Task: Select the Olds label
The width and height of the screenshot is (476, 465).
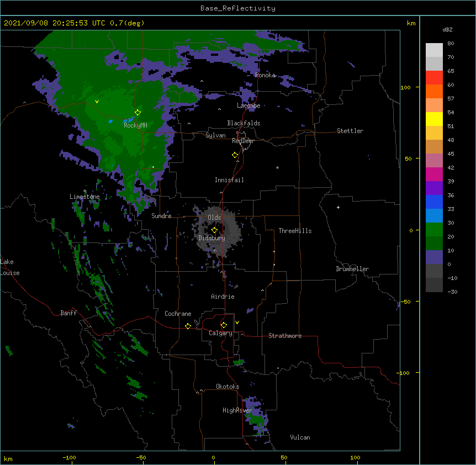Action: 214,218
